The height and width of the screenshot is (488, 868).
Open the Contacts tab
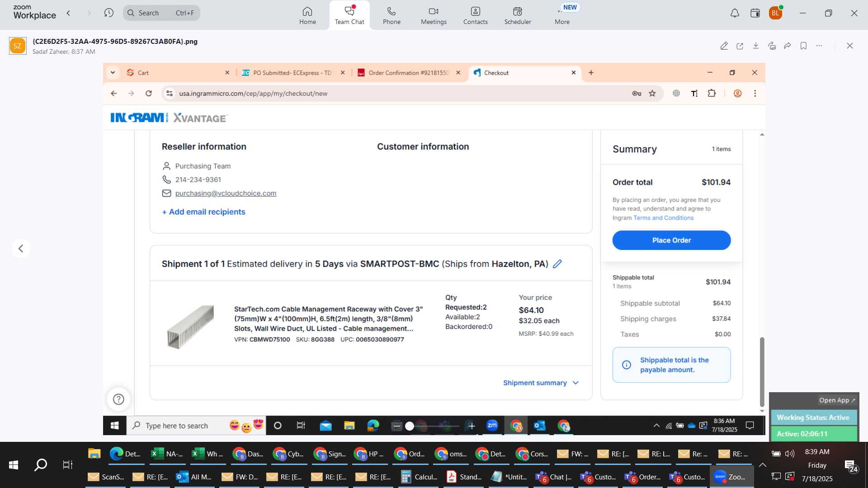coord(475,15)
